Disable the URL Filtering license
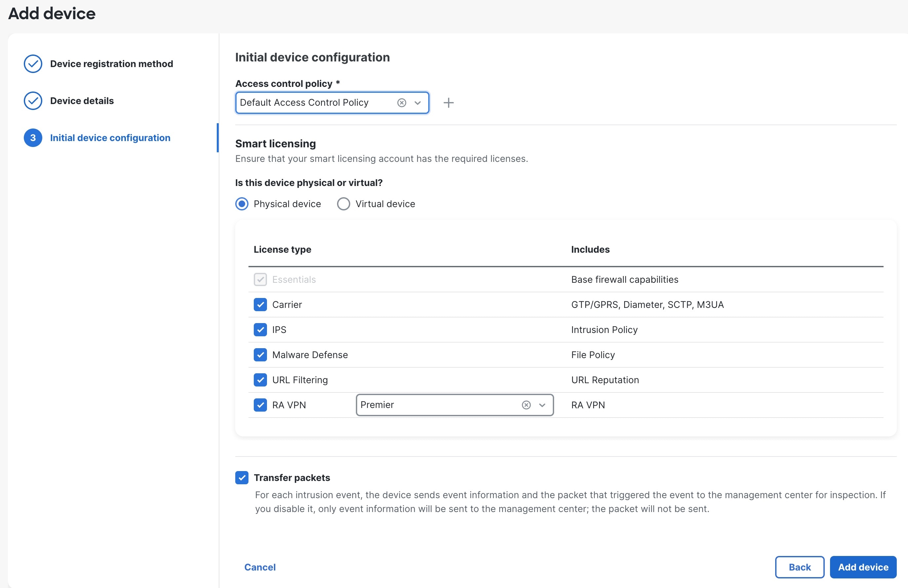Viewport: 908px width, 588px height. [261, 380]
